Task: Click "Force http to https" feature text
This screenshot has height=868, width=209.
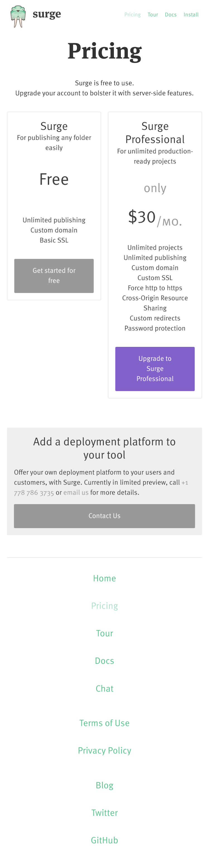Action: [155, 288]
